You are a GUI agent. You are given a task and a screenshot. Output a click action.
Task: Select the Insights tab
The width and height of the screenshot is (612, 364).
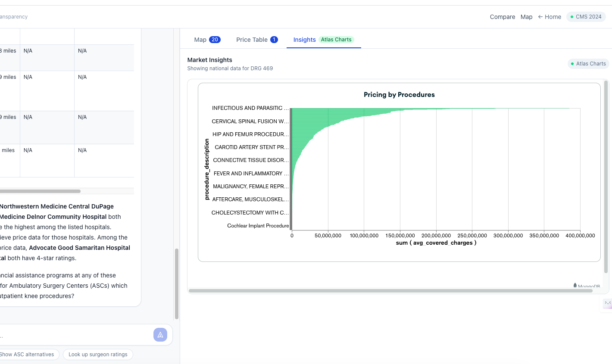click(x=324, y=40)
